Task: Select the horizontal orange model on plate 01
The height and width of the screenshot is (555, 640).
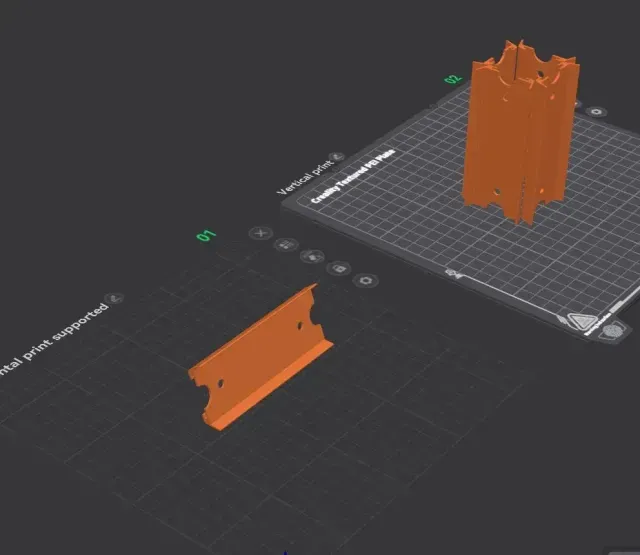Action: pyautogui.click(x=260, y=357)
